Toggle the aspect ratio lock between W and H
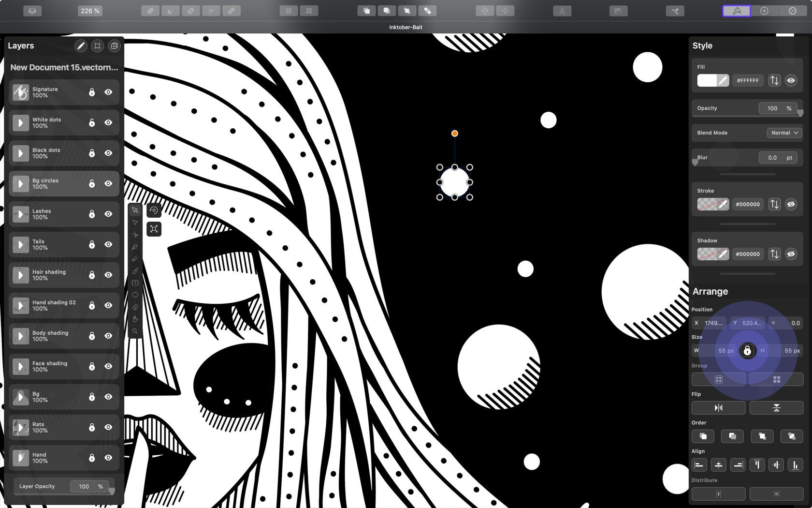The height and width of the screenshot is (508, 812). pos(747,350)
